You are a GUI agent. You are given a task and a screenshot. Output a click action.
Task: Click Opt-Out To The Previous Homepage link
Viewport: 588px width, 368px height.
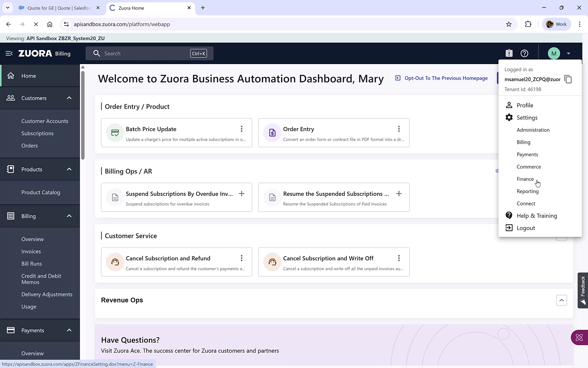(446, 78)
